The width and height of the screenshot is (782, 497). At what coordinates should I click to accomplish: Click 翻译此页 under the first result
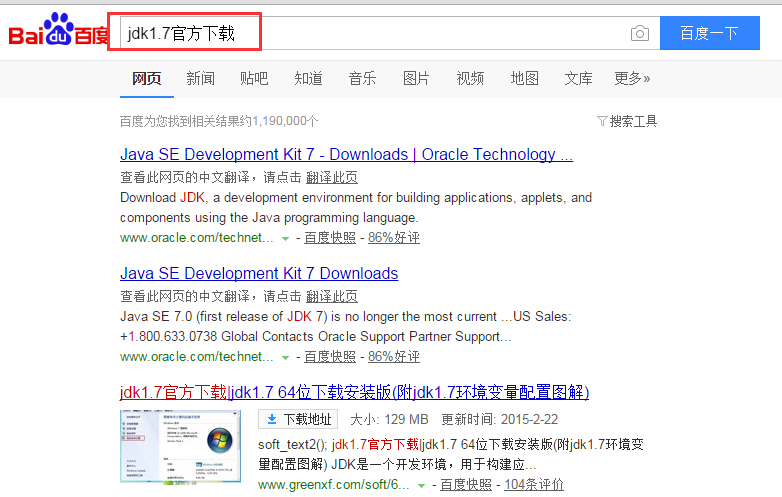332,177
